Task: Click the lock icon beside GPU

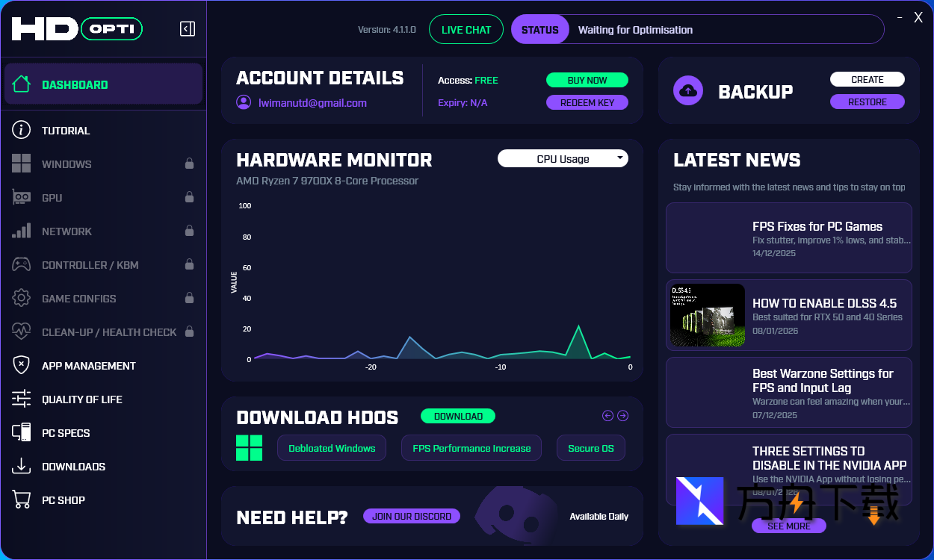Action: (189, 197)
